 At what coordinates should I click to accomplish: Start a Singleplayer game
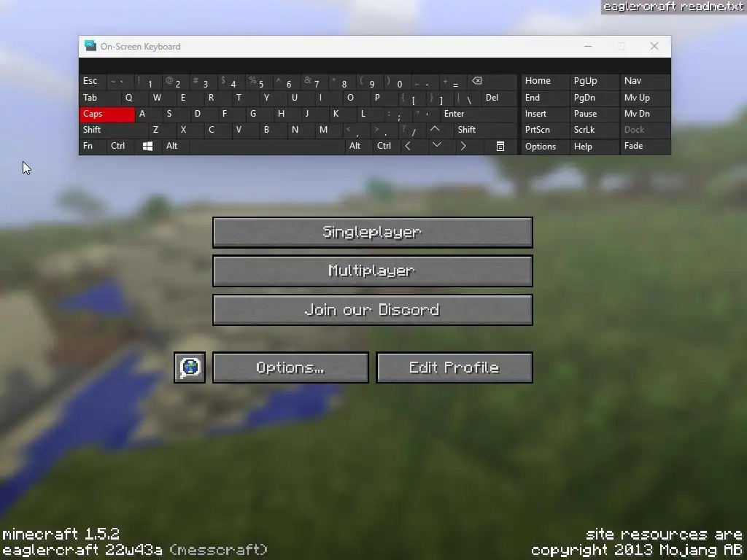373,233
